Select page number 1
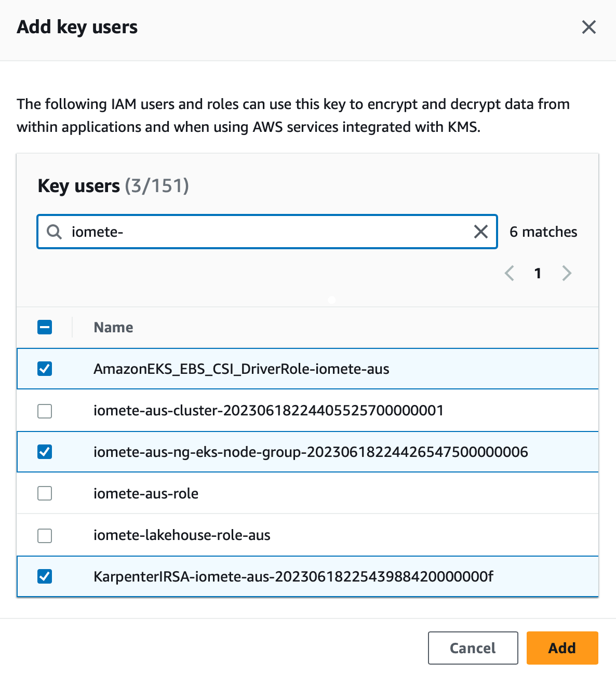 (x=538, y=273)
